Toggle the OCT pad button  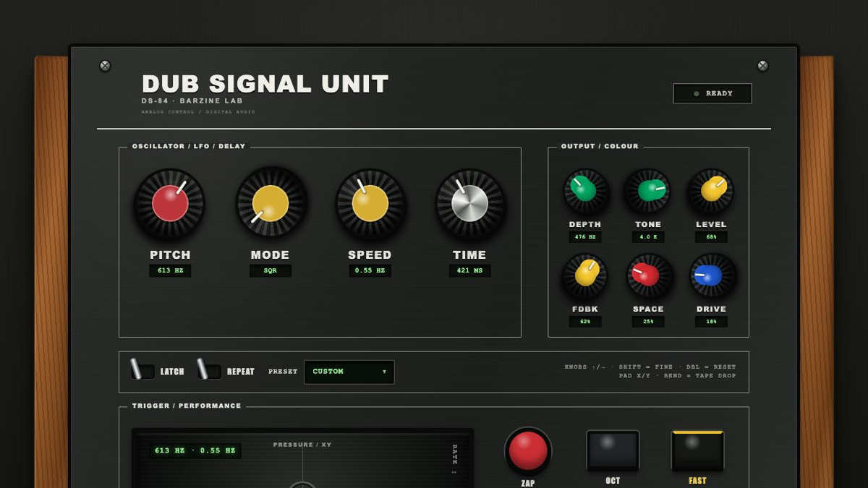613,451
